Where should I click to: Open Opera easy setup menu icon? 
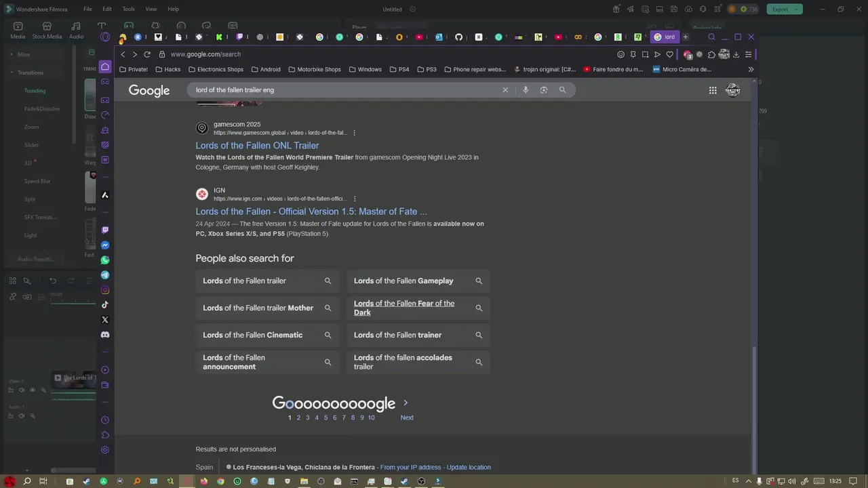(x=749, y=55)
